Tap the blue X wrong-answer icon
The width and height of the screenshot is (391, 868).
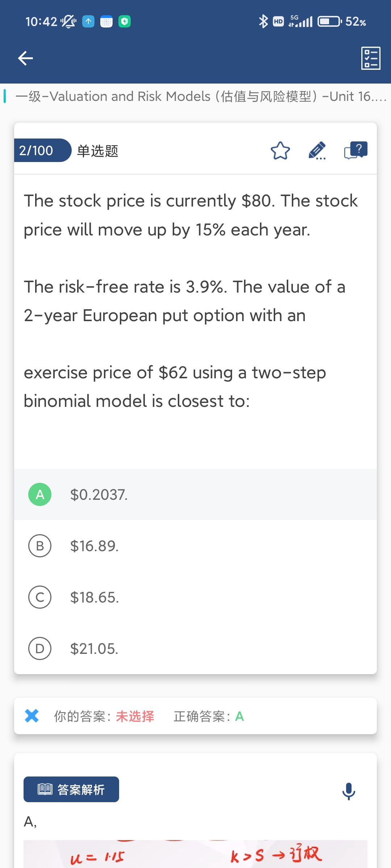(32, 716)
